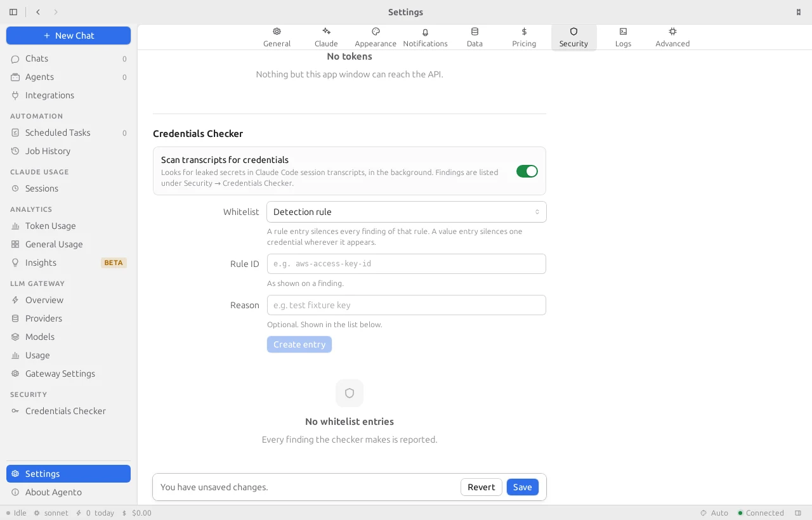812x520 pixels.
Task: Open About Agento
Action: tap(69, 492)
